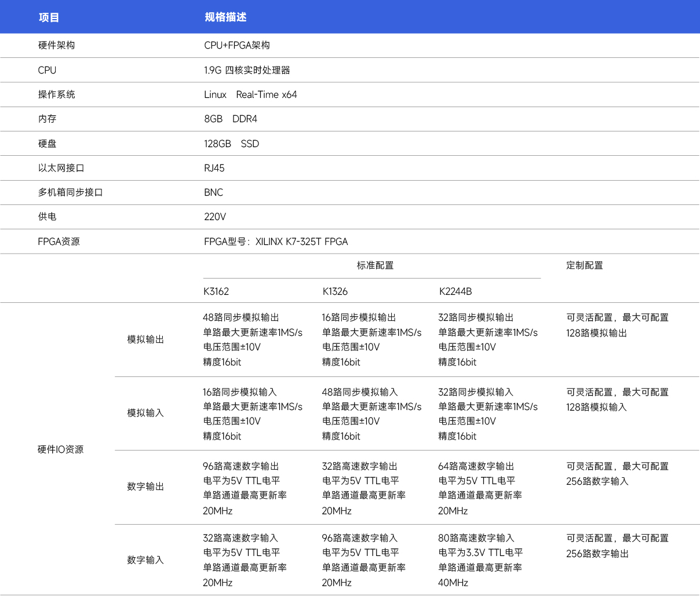Click the 128路模拟输出 custom config text

596,333
